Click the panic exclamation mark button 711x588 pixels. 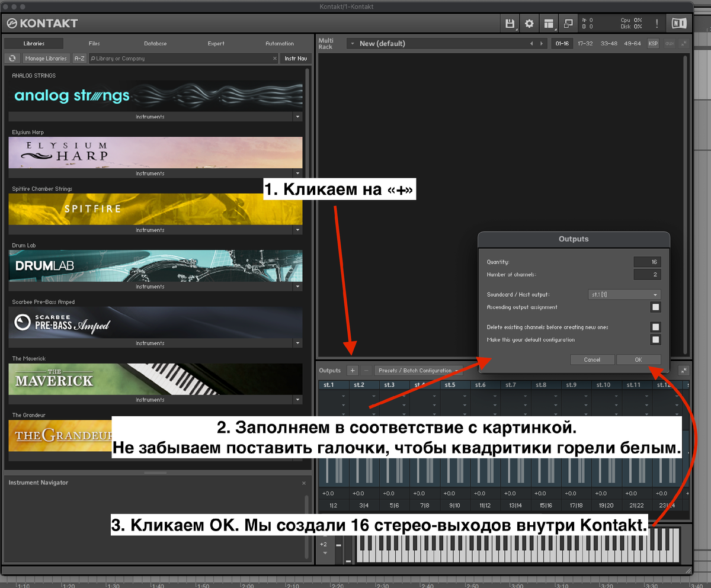coord(656,24)
